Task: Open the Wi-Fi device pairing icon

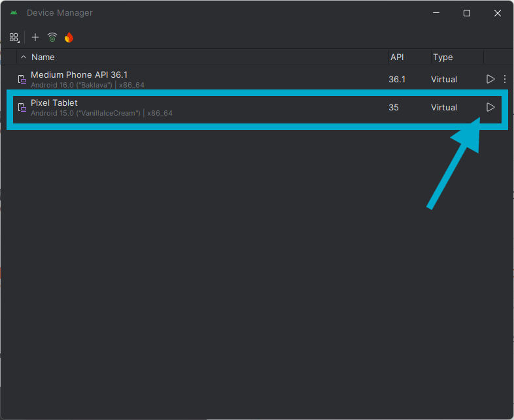Action: pos(52,37)
